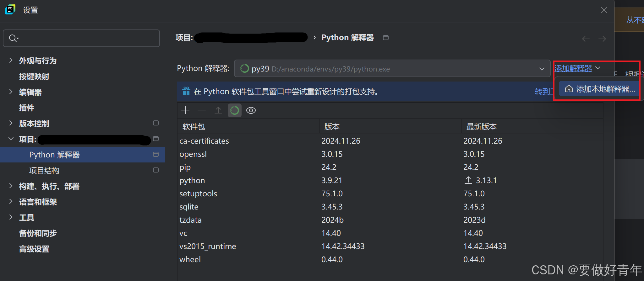
Task: Select the python package row
Action: [x=390, y=180]
